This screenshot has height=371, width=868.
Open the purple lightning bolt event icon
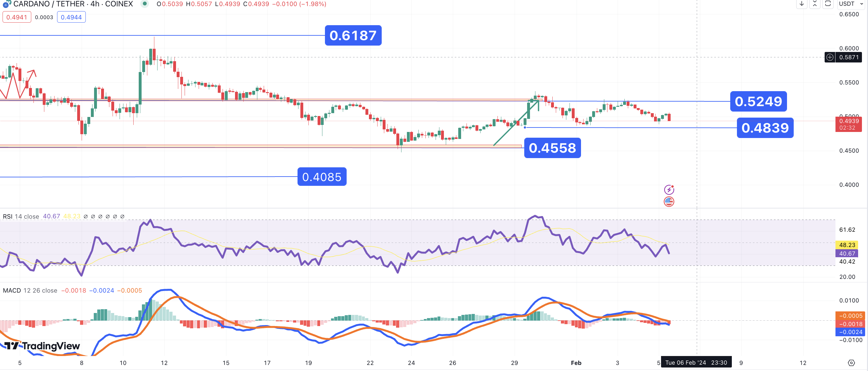tap(669, 190)
